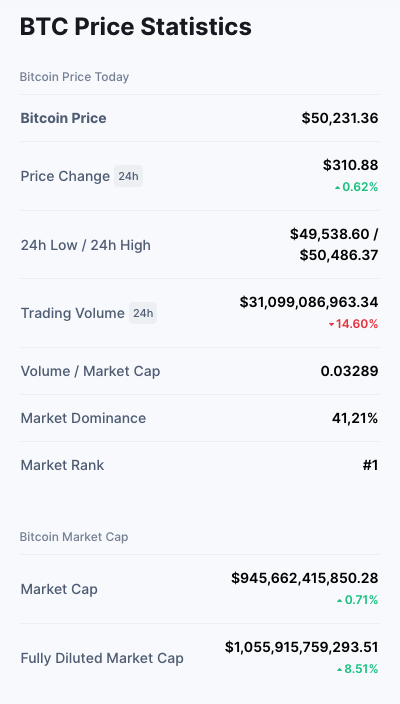This screenshot has width=400, height=704.
Task: Click the green arrow beside 0.71% market cap change
Action: tap(340, 600)
